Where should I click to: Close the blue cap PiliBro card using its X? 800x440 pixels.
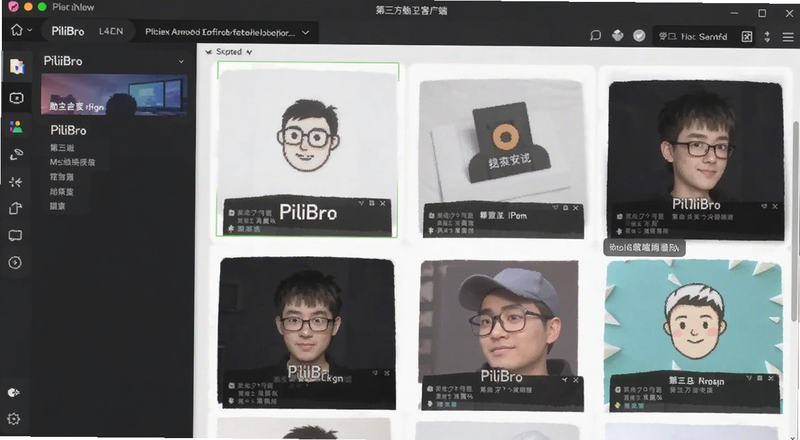tap(576, 380)
